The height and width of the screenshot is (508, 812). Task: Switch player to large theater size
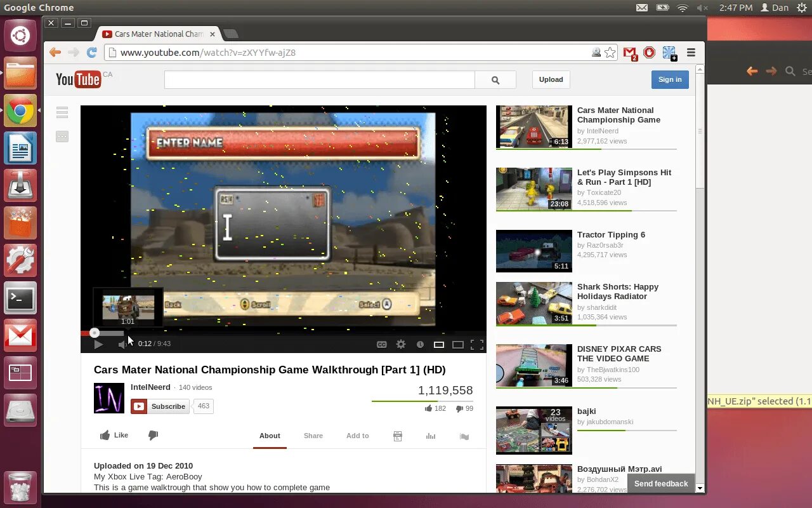point(458,345)
